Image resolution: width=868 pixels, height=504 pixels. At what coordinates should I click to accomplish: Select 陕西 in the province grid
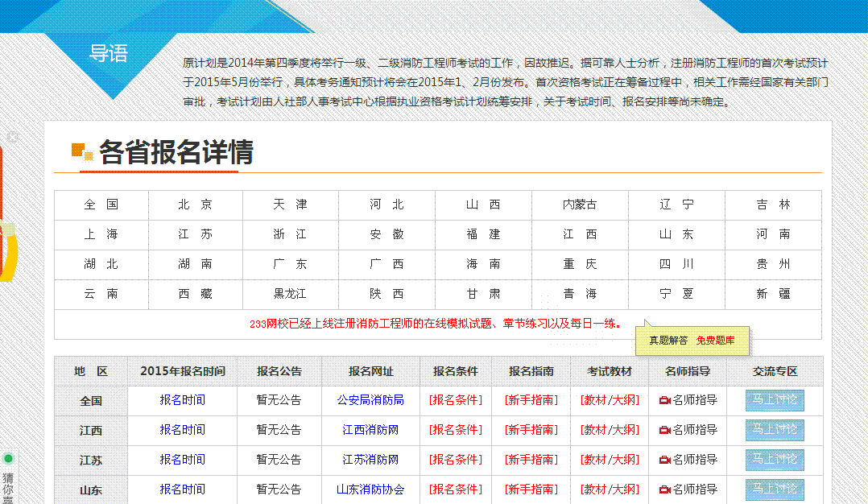[x=387, y=295]
